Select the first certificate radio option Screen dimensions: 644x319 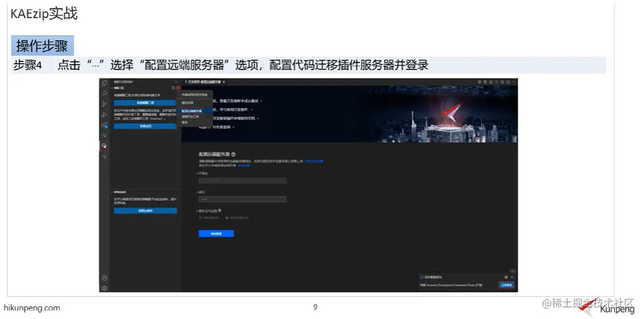[x=201, y=217]
